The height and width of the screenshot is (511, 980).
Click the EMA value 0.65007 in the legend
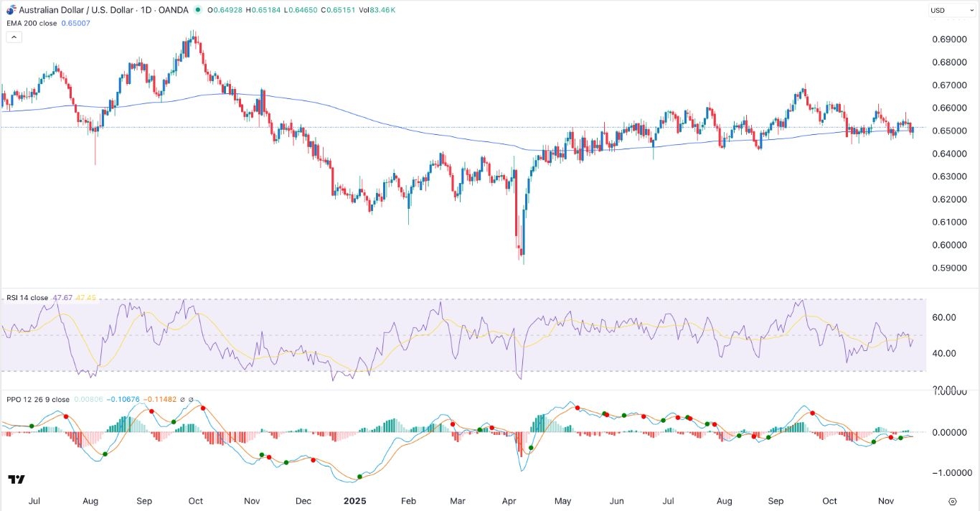[x=75, y=23]
